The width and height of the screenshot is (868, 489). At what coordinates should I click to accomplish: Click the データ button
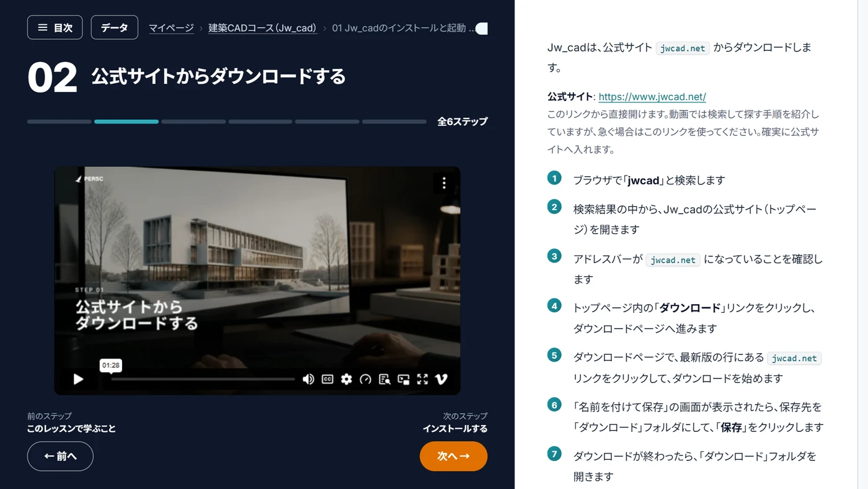click(115, 27)
